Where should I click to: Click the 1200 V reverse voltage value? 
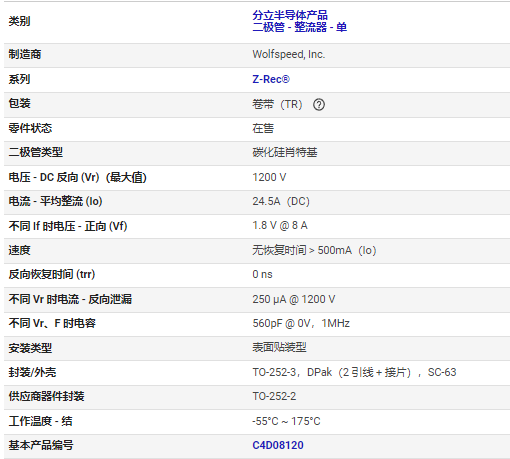269,177
